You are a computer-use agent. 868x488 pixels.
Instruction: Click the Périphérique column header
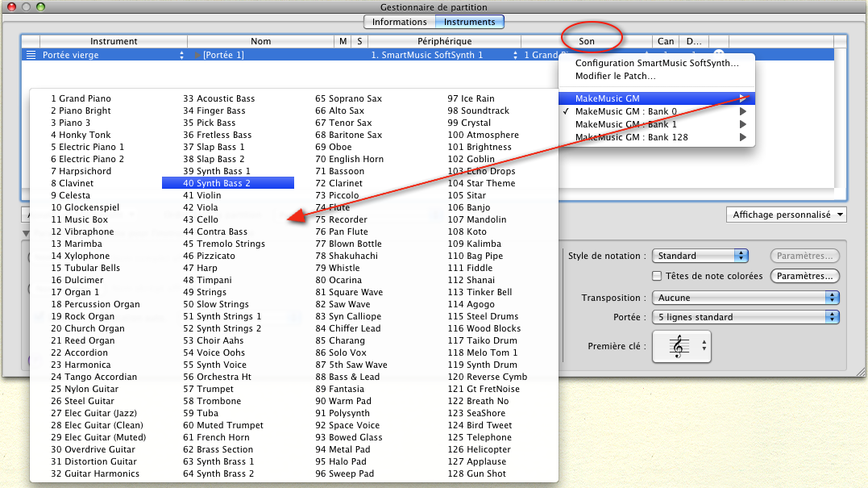tap(444, 41)
